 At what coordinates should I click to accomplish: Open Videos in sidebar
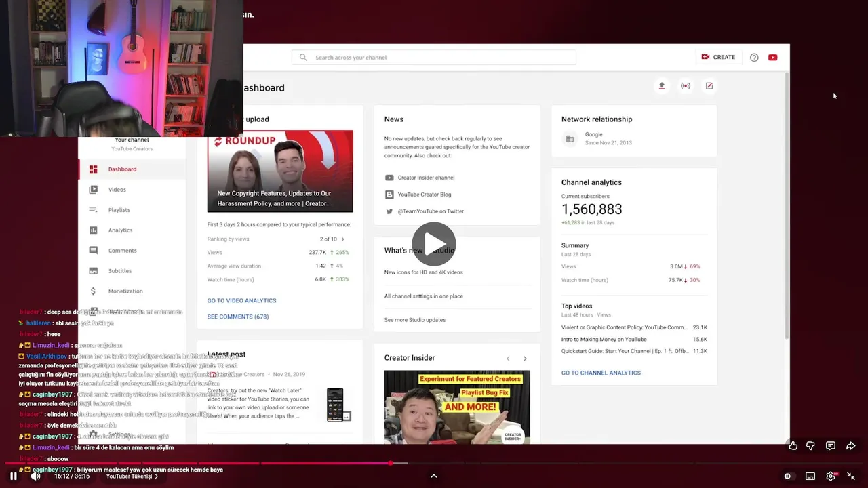tap(132, 190)
